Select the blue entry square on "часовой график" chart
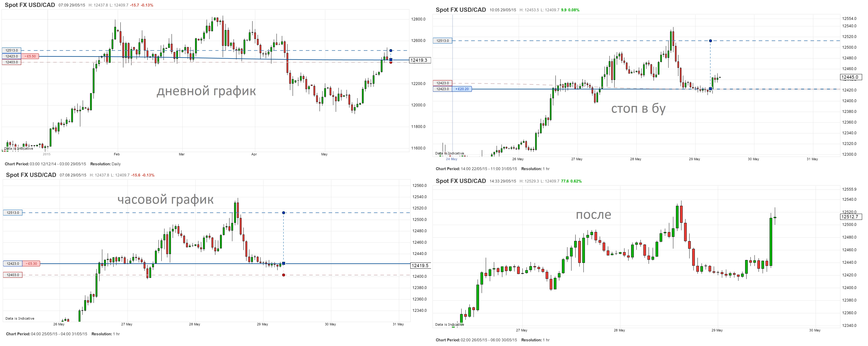This screenshot has width=868, height=346. point(284,263)
